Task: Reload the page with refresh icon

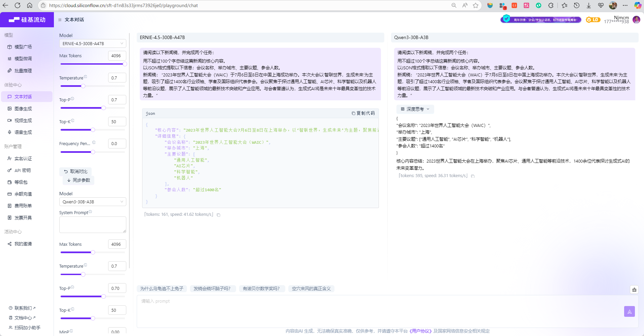Action: click(18, 5)
